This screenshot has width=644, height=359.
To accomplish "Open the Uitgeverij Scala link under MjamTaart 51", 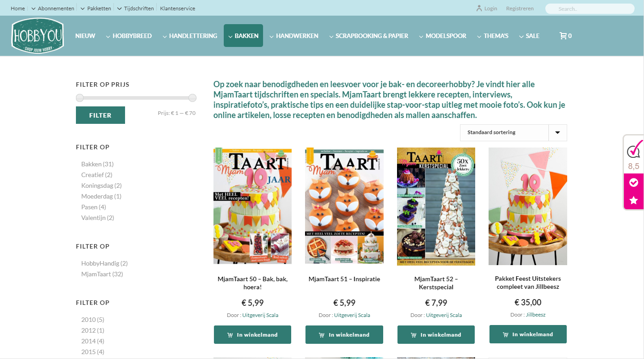I will click(352, 315).
